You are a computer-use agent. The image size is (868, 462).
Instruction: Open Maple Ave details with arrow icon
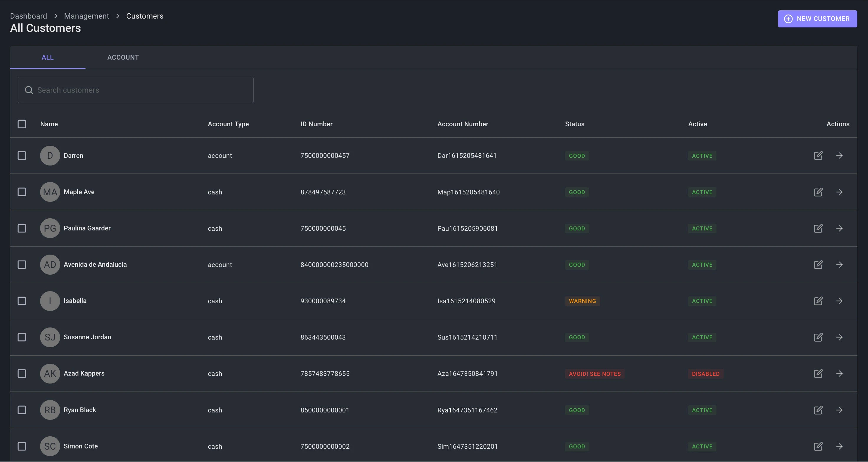[x=839, y=192]
